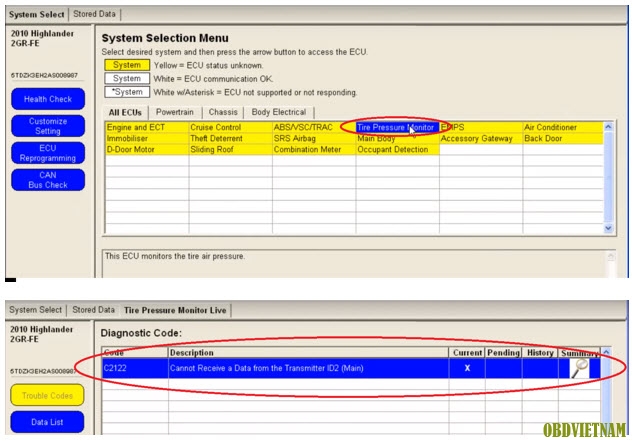
Task: Click up arrow of diagnostic code scrollbar
Action: pyautogui.click(x=606, y=353)
